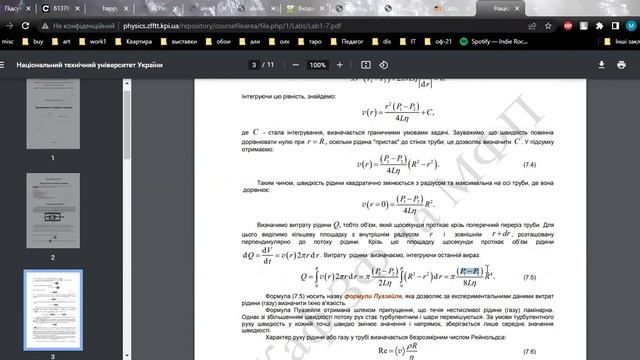Open the Spotify Indie Rock bookmark

494,42
